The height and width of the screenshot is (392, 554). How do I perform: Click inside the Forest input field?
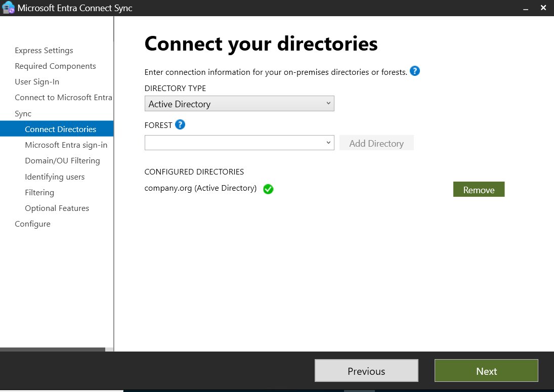234,143
